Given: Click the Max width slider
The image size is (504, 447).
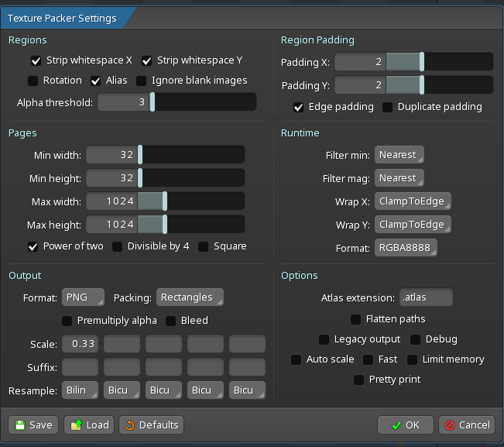Looking at the screenshot, I should click(x=165, y=201).
